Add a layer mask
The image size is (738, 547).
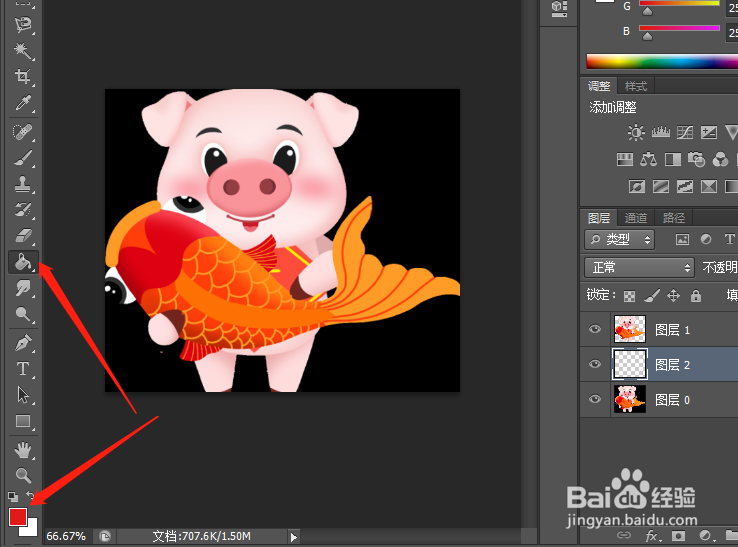[x=678, y=536]
